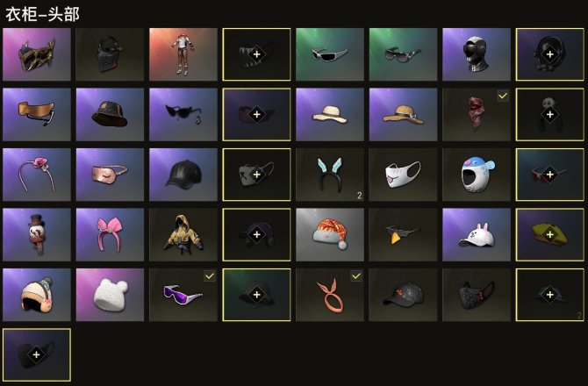Click plus on red sunglasses slot
Screen dimensions: 588x386
click(549, 175)
